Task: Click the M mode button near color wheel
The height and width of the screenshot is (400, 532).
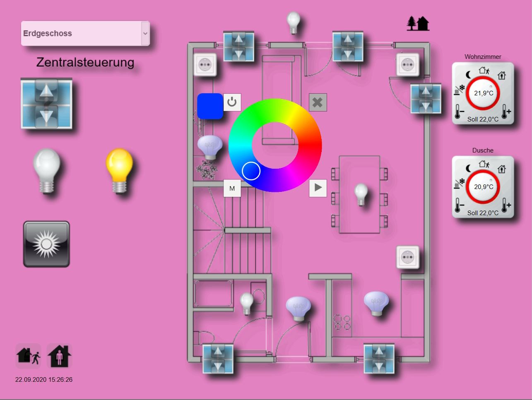Action: [232, 188]
